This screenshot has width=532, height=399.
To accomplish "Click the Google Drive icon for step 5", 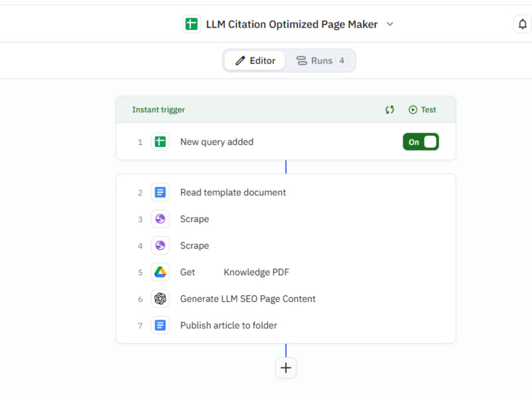I will (x=160, y=272).
